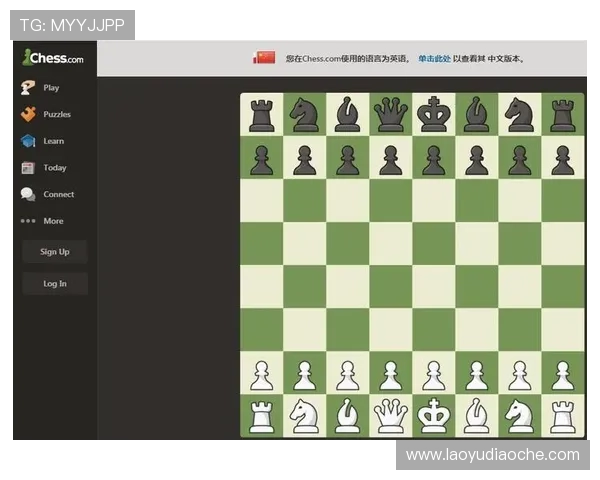Viewport: 600px width, 480px height.
Task: Expand the More menu
Action: click(53, 221)
